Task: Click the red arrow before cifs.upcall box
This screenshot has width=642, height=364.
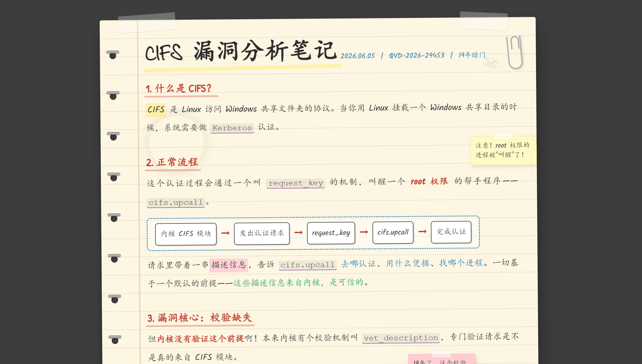Action: 364,232
